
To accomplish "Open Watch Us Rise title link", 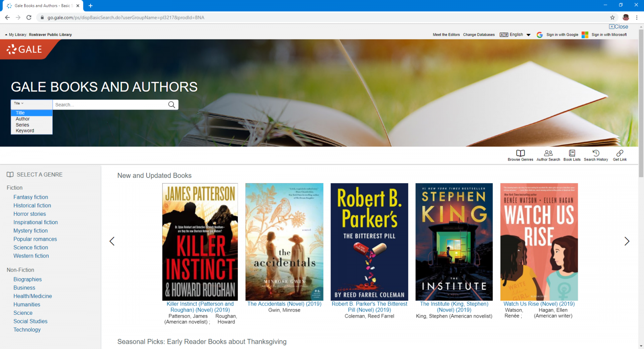I will [539, 304].
